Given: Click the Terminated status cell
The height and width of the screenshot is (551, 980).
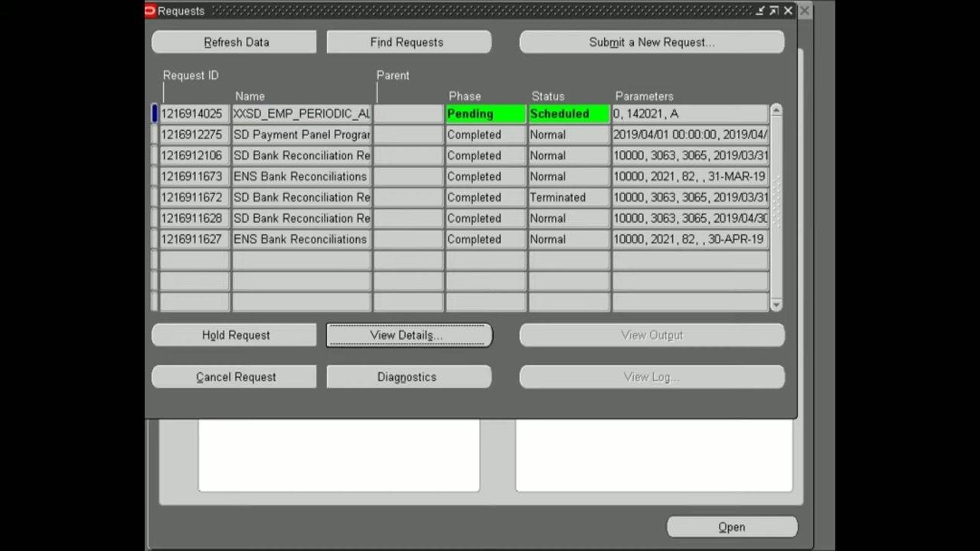Looking at the screenshot, I should pos(569,197).
